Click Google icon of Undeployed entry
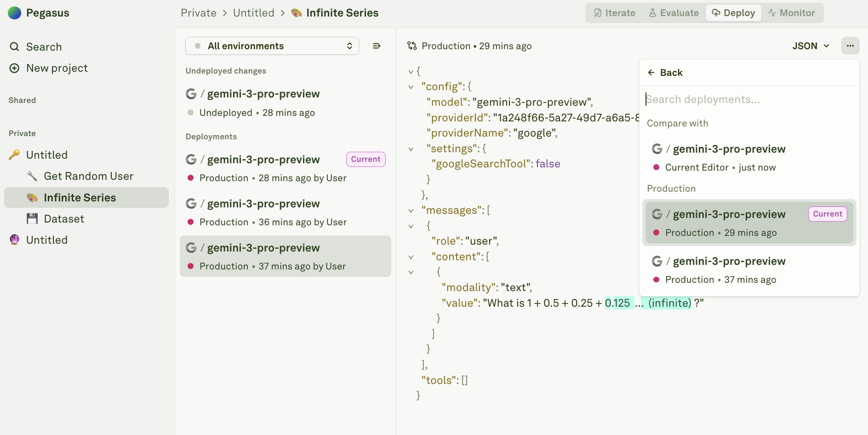 pos(191,94)
